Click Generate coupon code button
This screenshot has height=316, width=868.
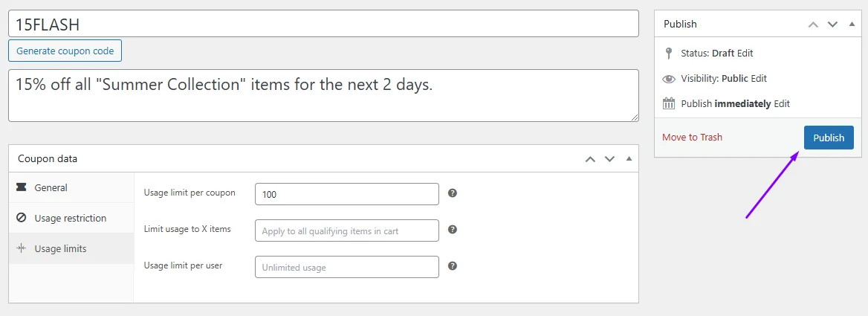[65, 51]
